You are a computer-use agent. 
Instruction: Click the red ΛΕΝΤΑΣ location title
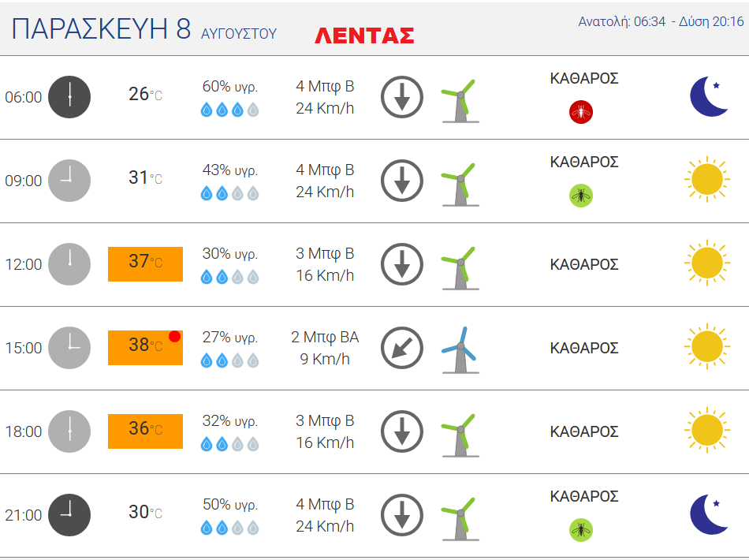[364, 35]
